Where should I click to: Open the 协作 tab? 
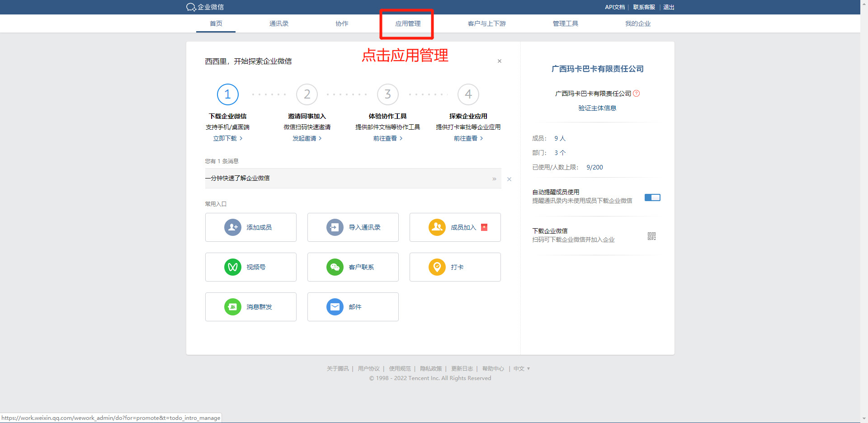tap(342, 23)
